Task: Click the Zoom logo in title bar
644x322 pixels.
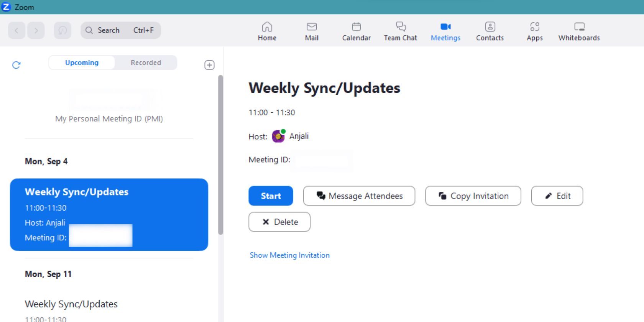Action: click(x=6, y=7)
